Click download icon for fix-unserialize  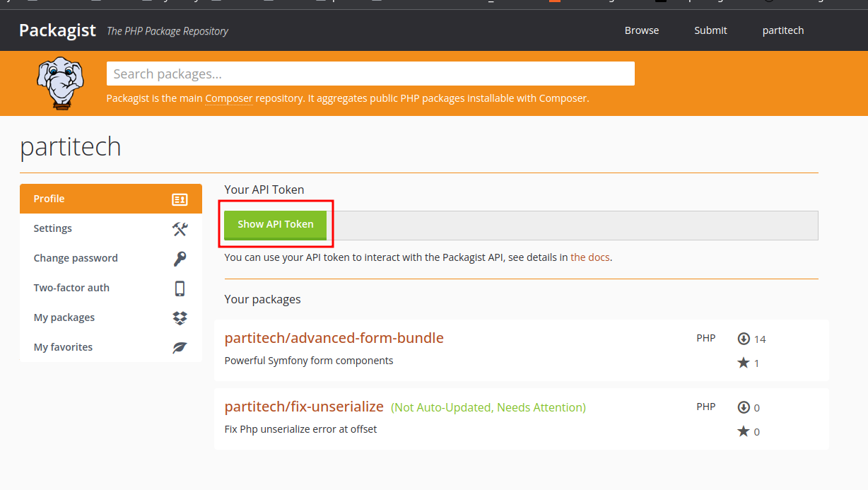pyautogui.click(x=744, y=407)
